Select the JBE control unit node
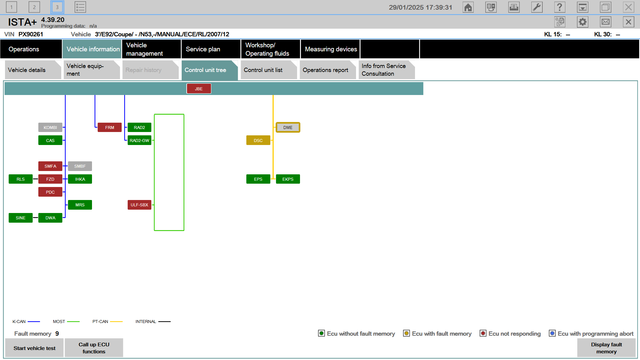This screenshot has height=360, width=640. 199,89
